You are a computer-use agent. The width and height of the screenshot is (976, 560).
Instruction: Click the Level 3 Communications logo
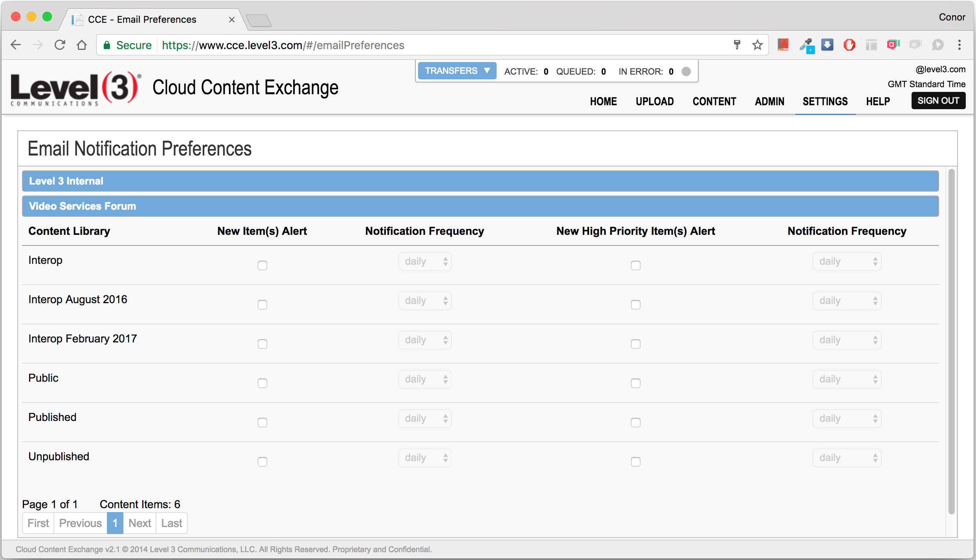(x=75, y=89)
